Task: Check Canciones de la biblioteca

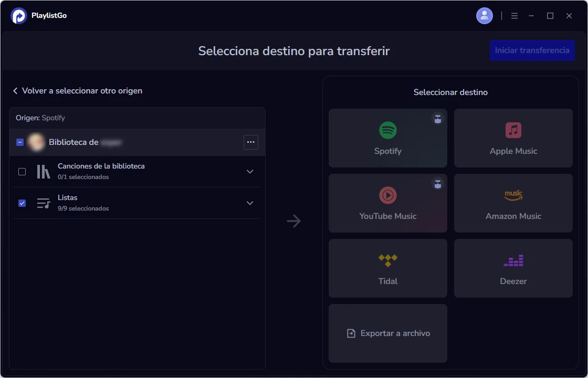Action: [x=22, y=171]
